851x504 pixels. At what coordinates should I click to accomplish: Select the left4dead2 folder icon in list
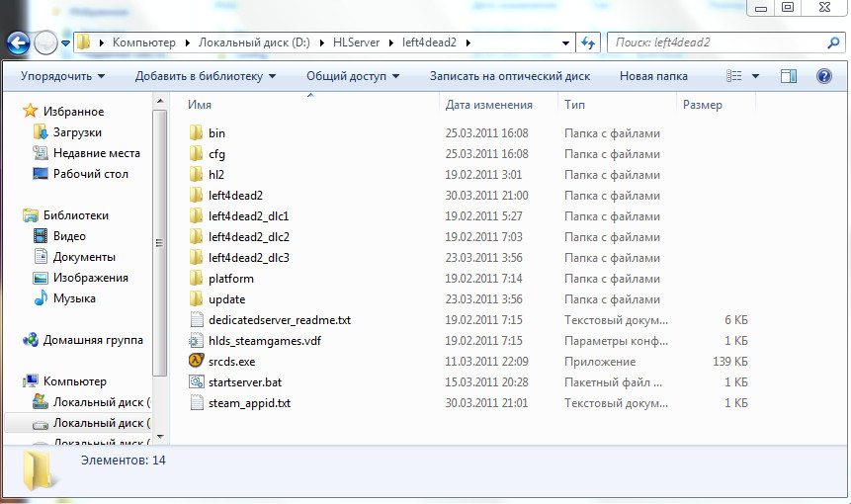(x=196, y=195)
